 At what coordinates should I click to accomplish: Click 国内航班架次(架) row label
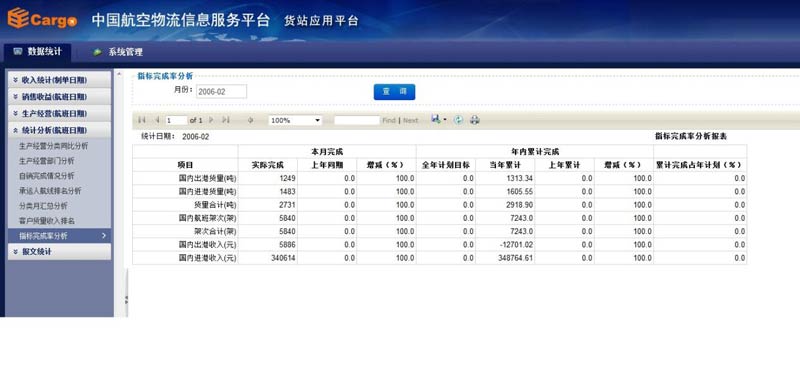click(207, 218)
